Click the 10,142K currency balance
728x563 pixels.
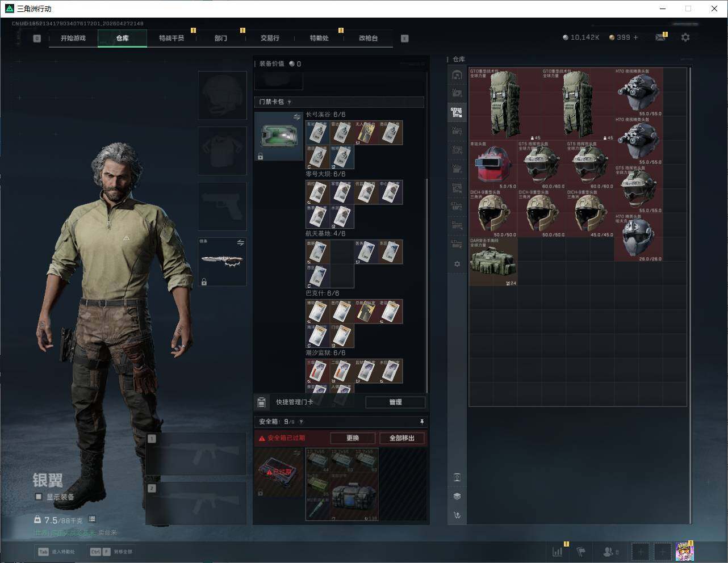(581, 37)
